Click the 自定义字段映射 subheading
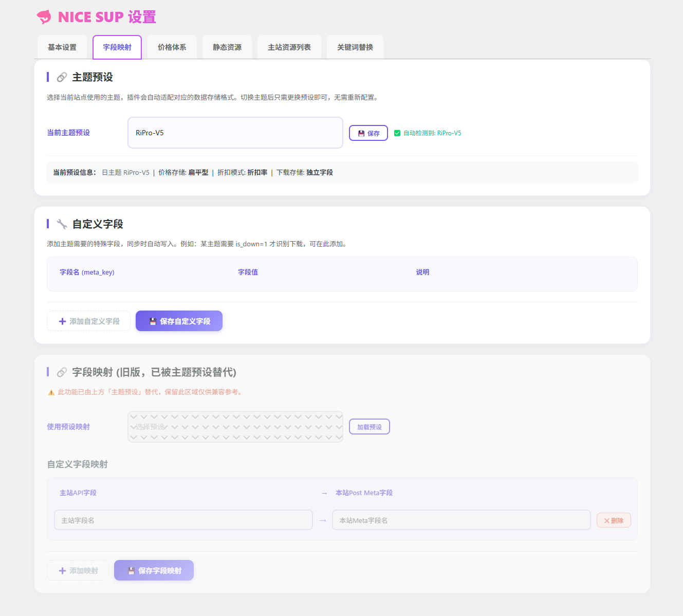Viewport: 683px width, 616px height. [x=78, y=464]
